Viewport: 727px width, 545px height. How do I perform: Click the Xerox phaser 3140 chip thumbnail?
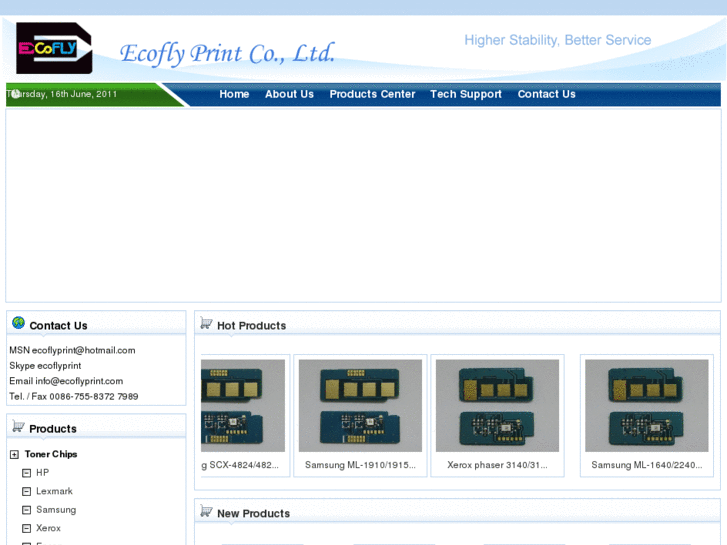pyautogui.click(x=497, y=405)
